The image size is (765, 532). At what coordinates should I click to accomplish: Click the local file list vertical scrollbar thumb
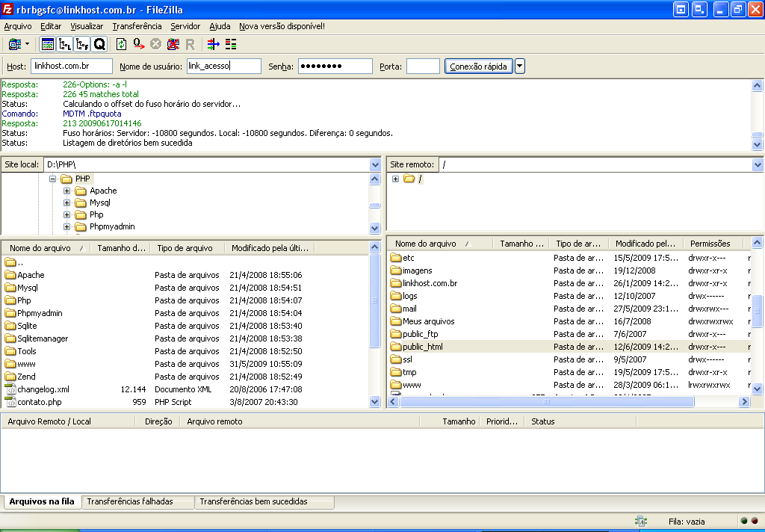point(375,300)
